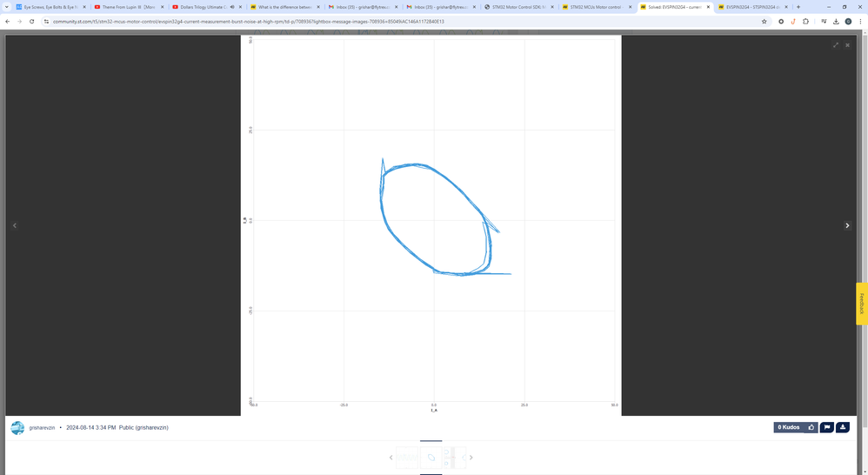Select the ellipse plot thumbnail
Image resolution: width=868 pixels, height=475 pixels.
pos(431,458)
